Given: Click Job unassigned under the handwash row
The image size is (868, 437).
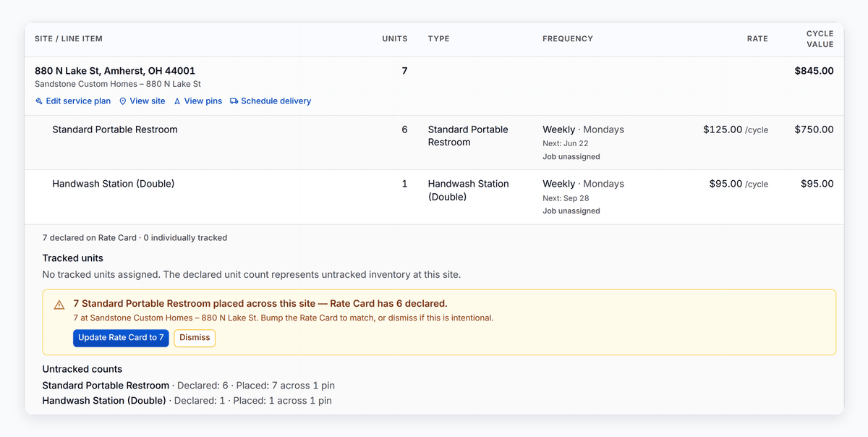Looking at the screenshot, I should click(571, 211).
